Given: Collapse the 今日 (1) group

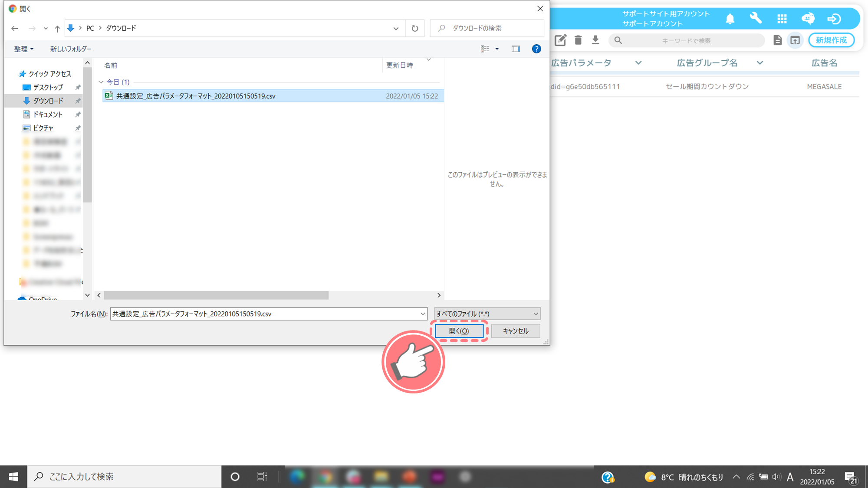Looking at the screenshot, I should tap(101, 82).
